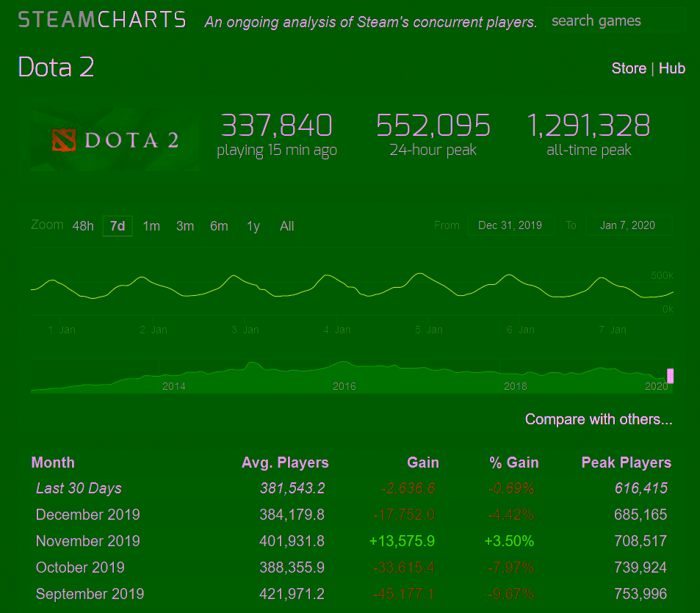Choose the 3m zoom option

(185, 226)
